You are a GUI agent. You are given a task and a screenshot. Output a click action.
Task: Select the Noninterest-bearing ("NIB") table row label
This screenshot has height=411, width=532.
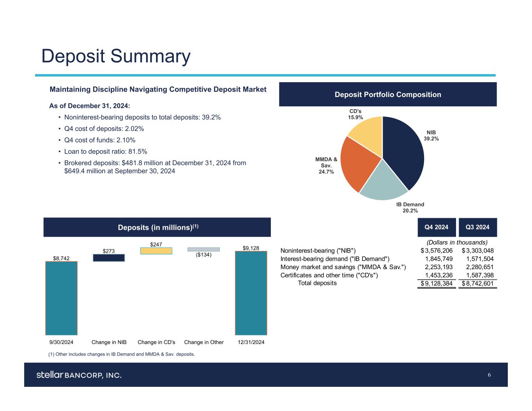point(318,250)
